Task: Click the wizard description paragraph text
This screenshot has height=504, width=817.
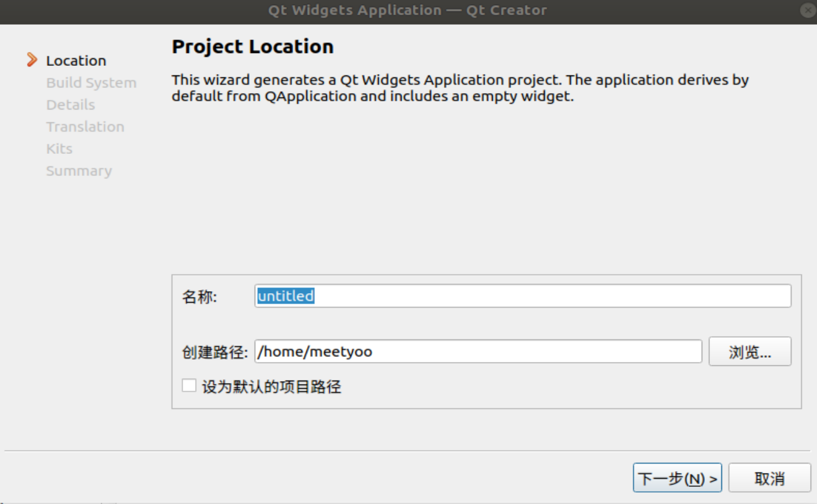Action: [x=460, y=89]
